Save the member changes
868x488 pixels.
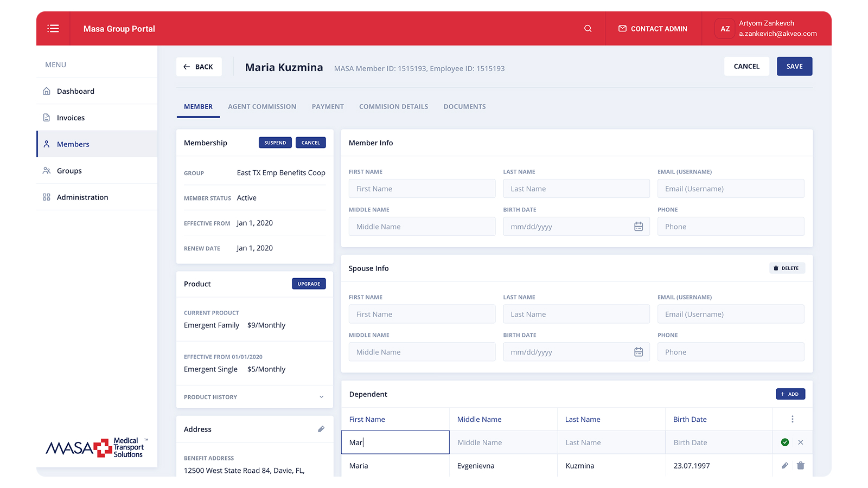click(x=794, y=66)
